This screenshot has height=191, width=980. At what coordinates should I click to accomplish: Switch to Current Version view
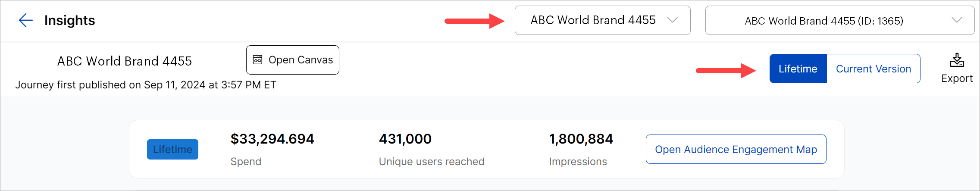pos(873,69)
